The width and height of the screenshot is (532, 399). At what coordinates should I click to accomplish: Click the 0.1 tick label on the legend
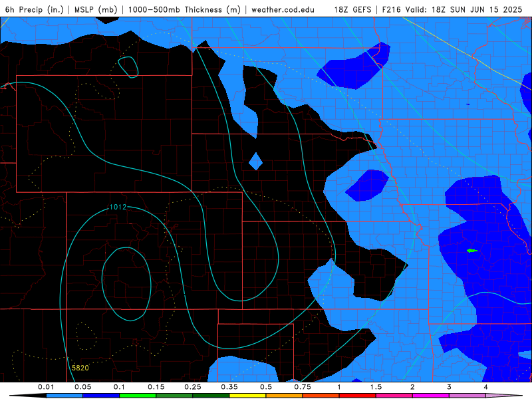pos(119,387)
